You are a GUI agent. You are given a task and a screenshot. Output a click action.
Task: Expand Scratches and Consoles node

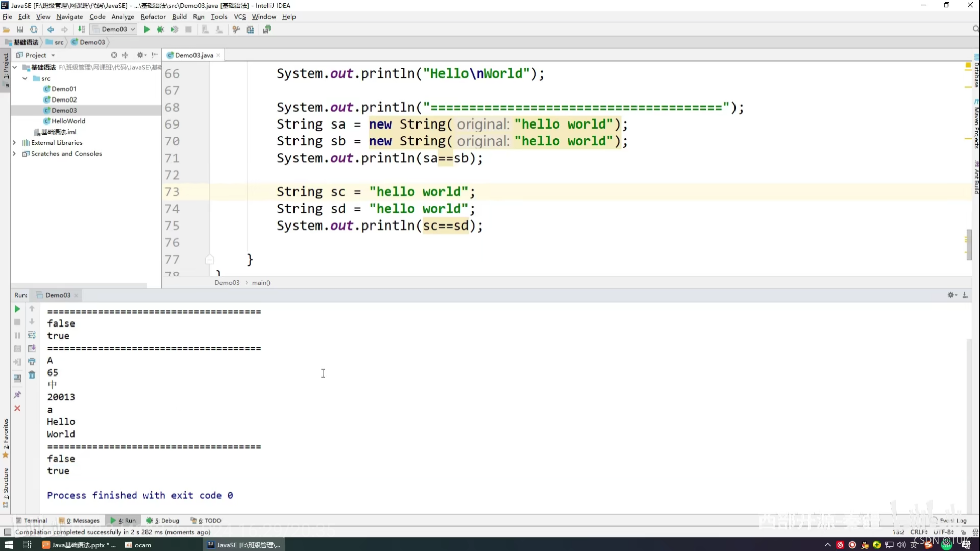pyautogui.click(x=14, y=154)
